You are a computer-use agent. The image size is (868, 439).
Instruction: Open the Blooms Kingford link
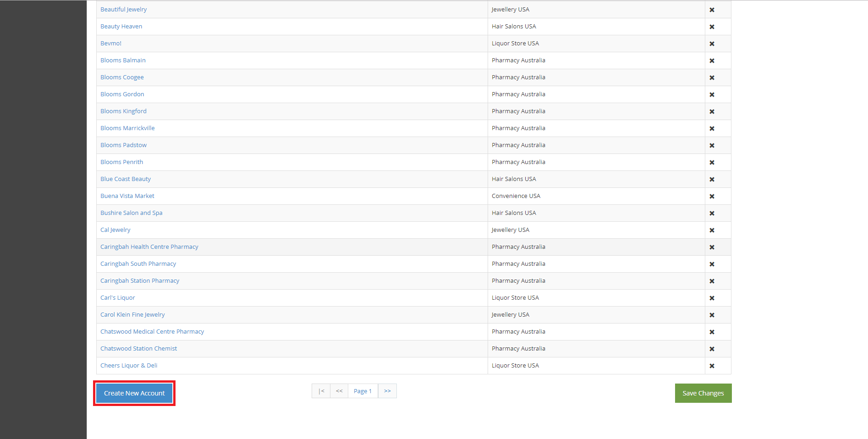124,111
